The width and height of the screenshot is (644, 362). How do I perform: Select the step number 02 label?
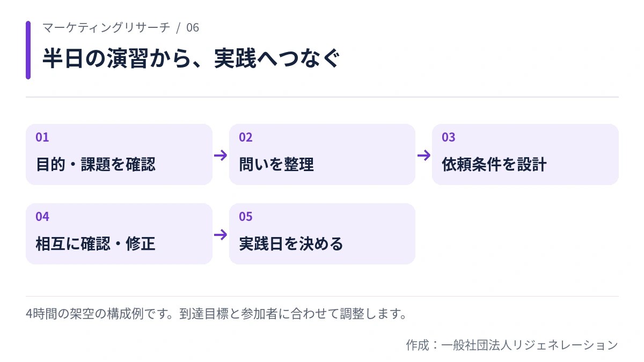[245, 137]
